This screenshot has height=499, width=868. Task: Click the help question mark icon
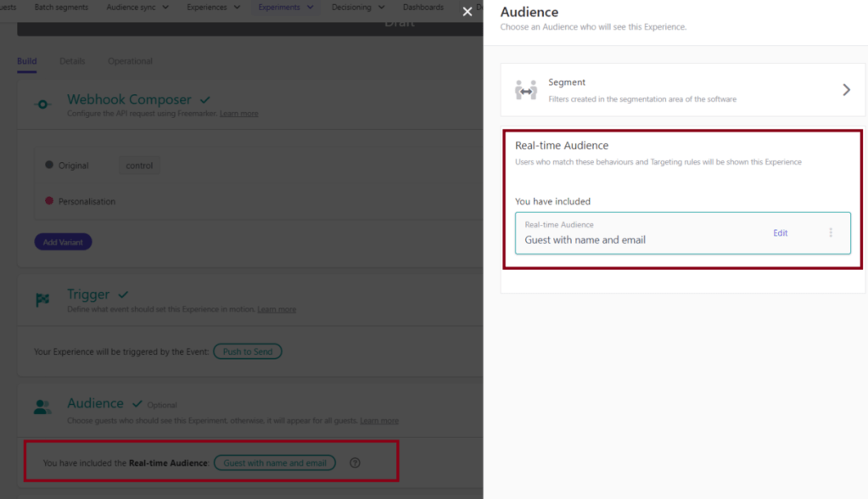click(355, 463)
